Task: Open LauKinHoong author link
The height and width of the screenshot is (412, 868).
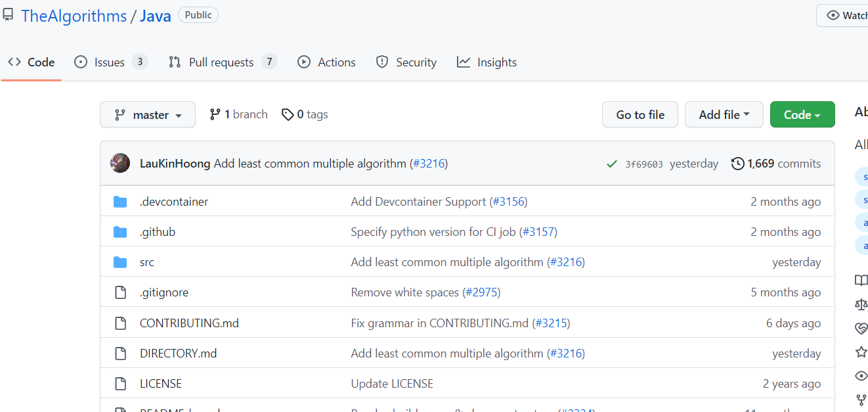Action: coord(175,164)
